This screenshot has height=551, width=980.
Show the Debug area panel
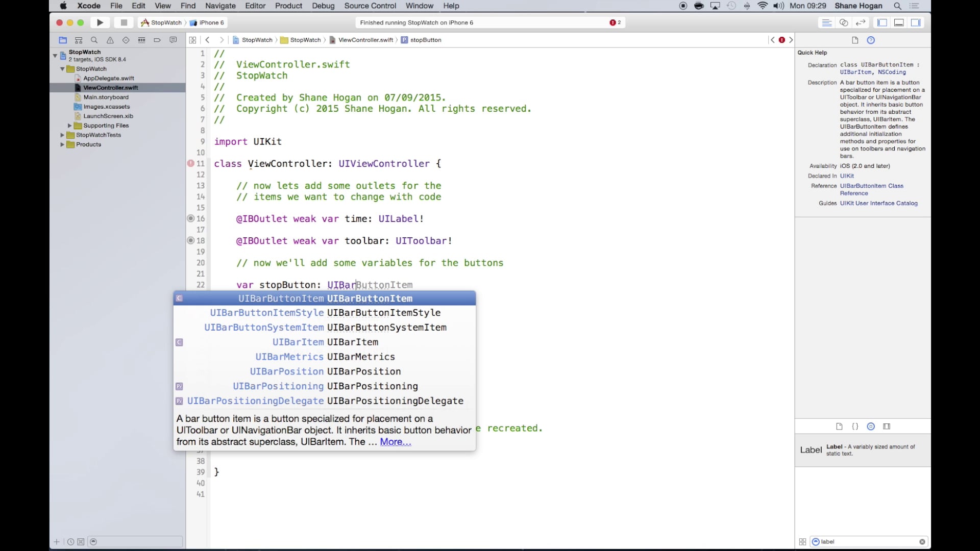tap(899, 22)
